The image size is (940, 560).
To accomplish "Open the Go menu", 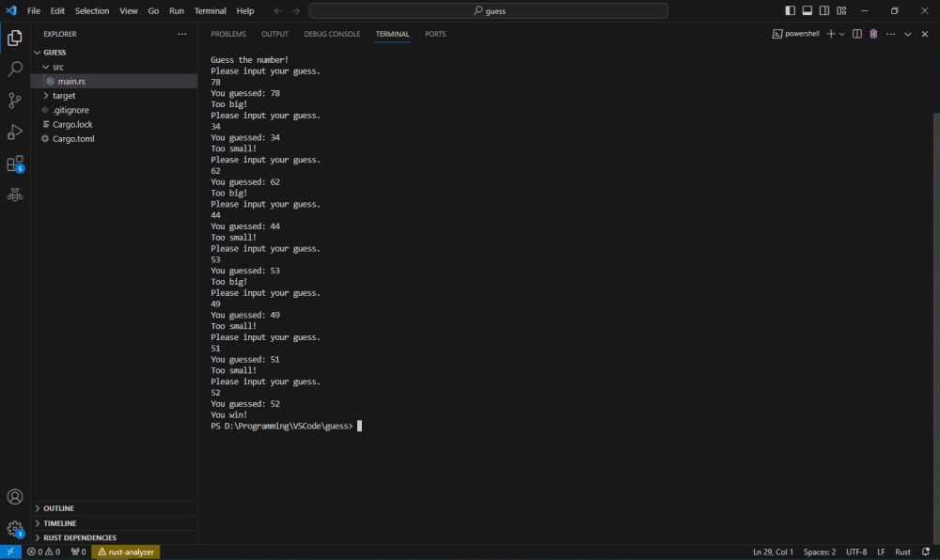I will pos(153,10).
